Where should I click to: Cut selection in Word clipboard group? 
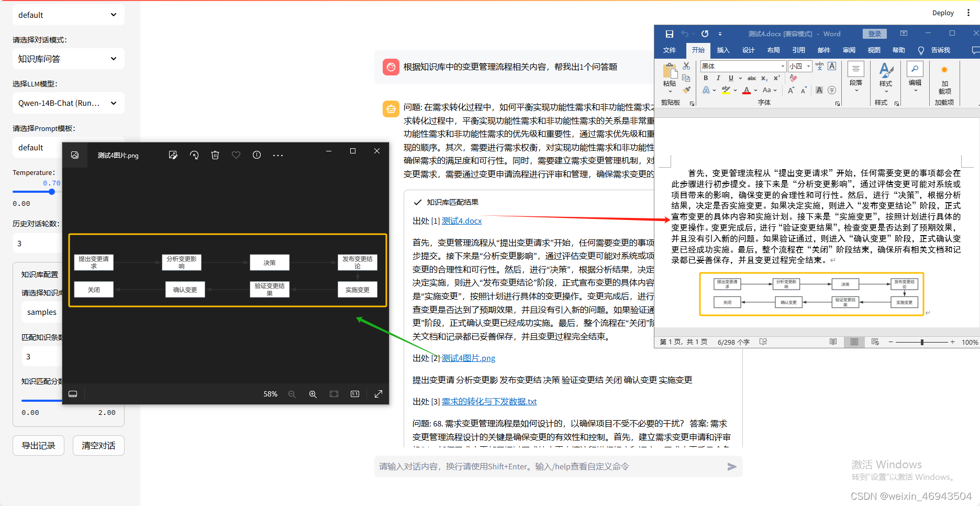coord(686,66)
